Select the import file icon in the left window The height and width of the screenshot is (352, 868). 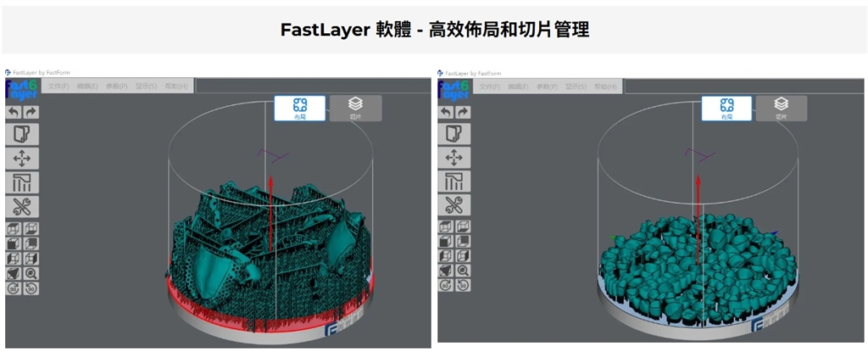22,134
